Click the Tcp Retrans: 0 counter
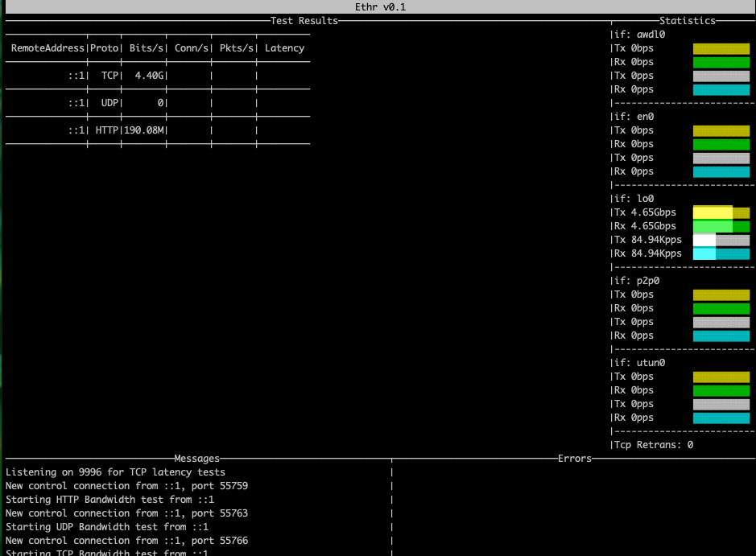This screenshot has height=556, width=756. (654, 445)
